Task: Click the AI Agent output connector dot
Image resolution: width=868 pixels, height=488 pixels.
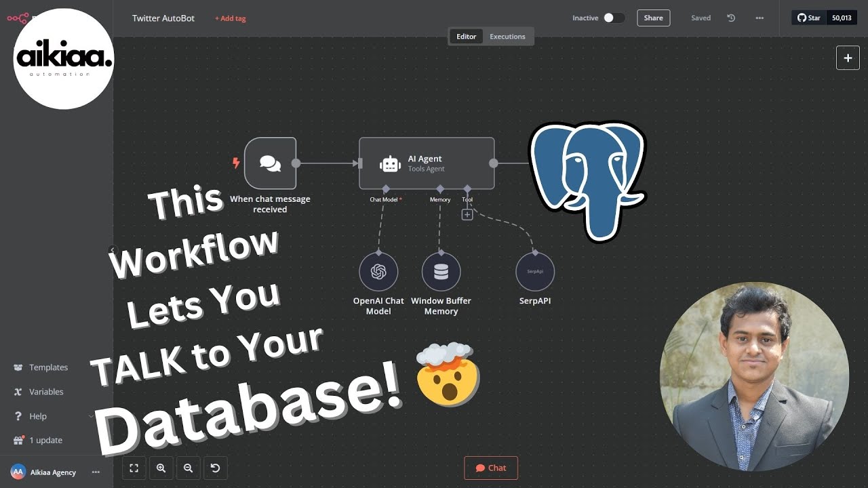Action: click(494, 163)
